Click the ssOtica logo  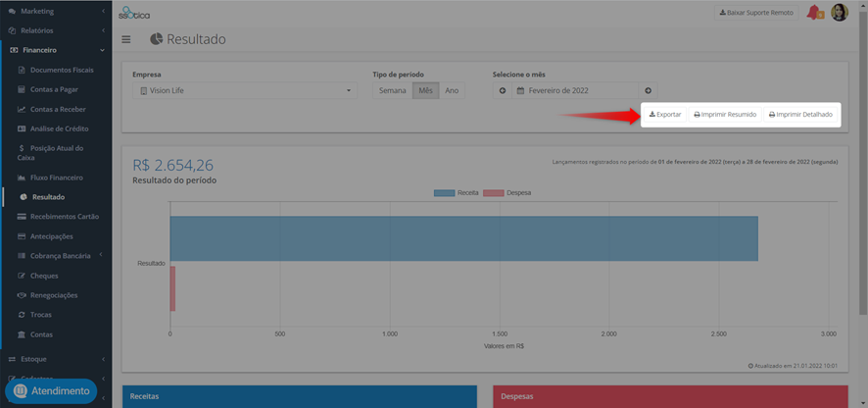point(133,12)
